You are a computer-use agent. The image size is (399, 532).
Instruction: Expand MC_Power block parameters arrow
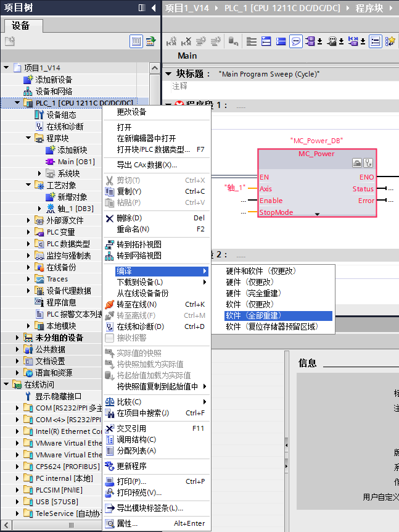coord(318,214)
